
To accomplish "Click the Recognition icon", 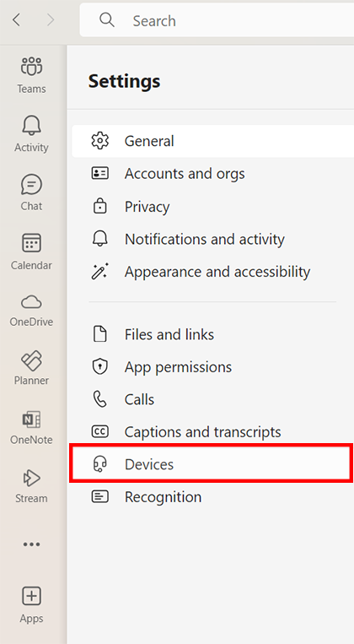I will pos(99,497).
